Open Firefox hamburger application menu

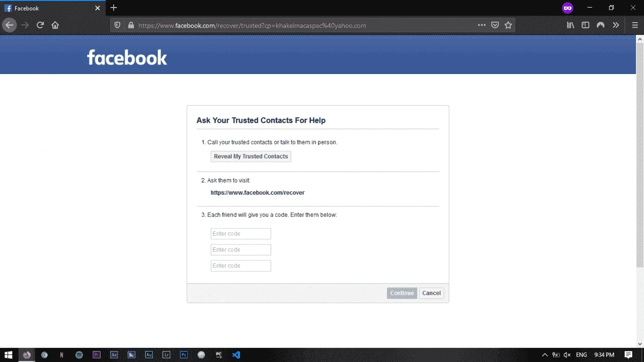pyautogui.click(x=635, y=25)
